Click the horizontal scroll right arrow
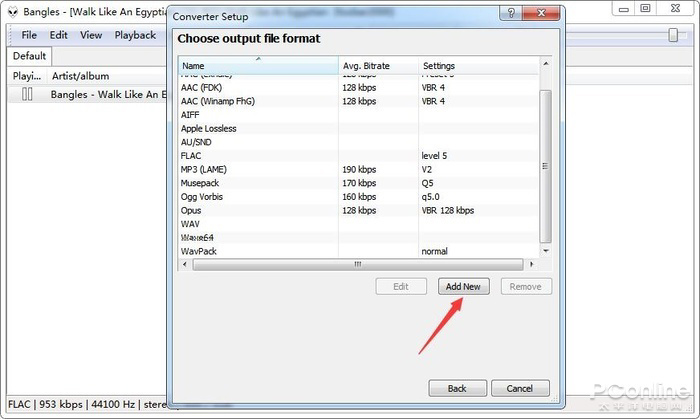Viewport: 700px width, 419px height. 531,264
